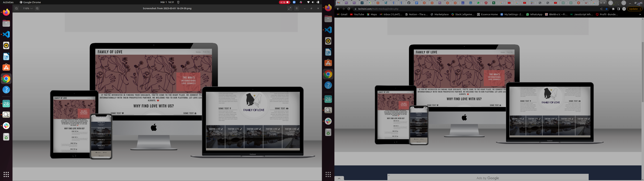Go back in Chrome browser history
The width and height of the screenshot is (644, 181).
tap(338, 9)
